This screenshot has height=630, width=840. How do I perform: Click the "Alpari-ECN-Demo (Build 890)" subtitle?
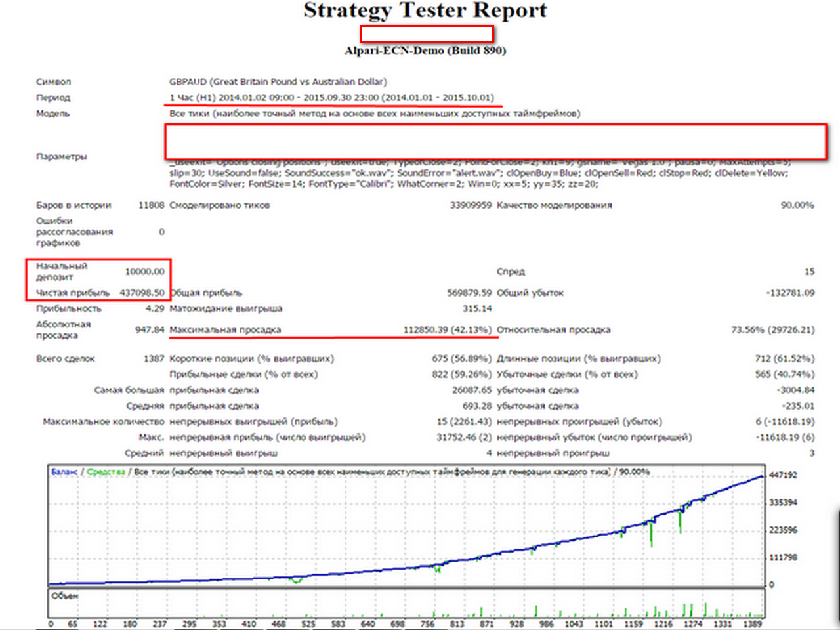425,51
